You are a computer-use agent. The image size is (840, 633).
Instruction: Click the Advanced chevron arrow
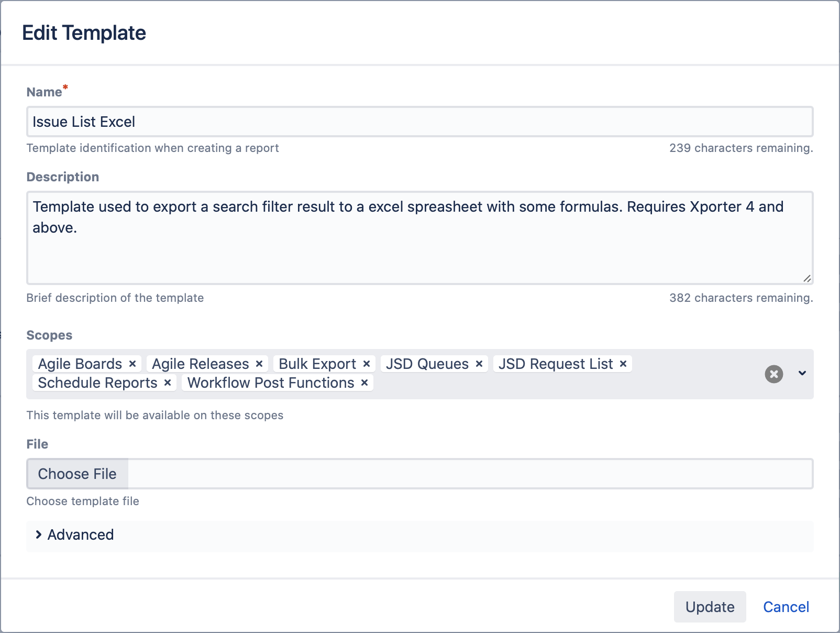click(x=38, y=534)
